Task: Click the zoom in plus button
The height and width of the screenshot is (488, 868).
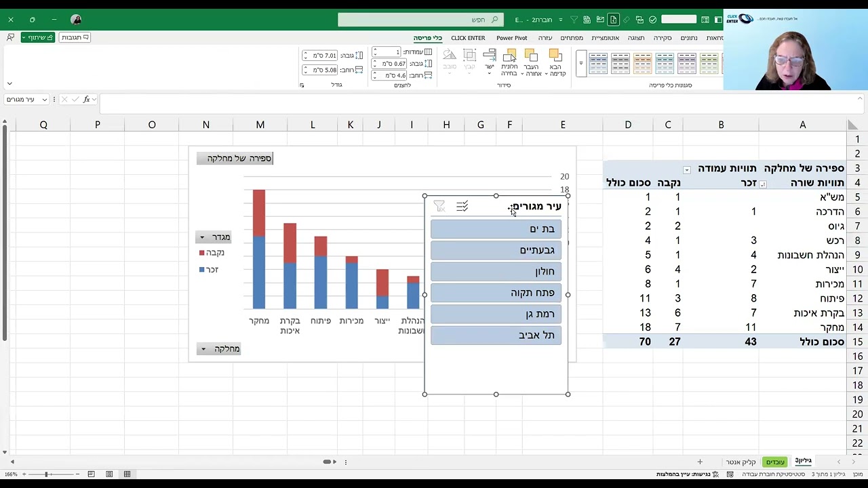Action: pyautogui.click(x=24, y=474)
